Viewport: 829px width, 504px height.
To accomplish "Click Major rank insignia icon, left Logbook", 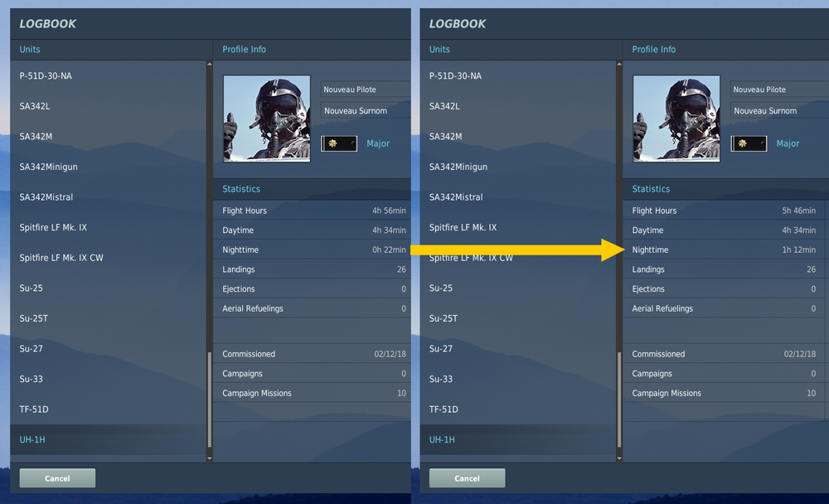I will pos(339,144).
